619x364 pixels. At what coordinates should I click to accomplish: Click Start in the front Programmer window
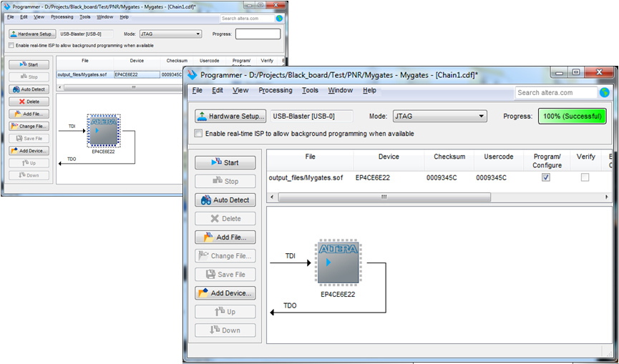pyautogui.click(x=225, y=162)
